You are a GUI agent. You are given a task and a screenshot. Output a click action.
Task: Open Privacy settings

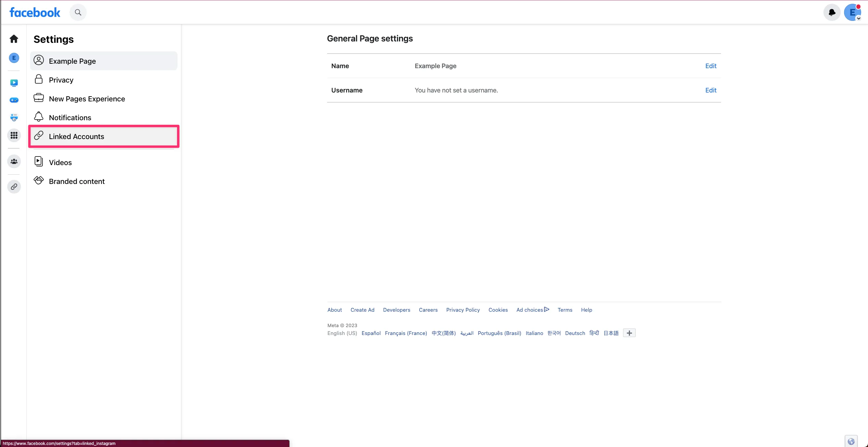click(x=104, y=80)
